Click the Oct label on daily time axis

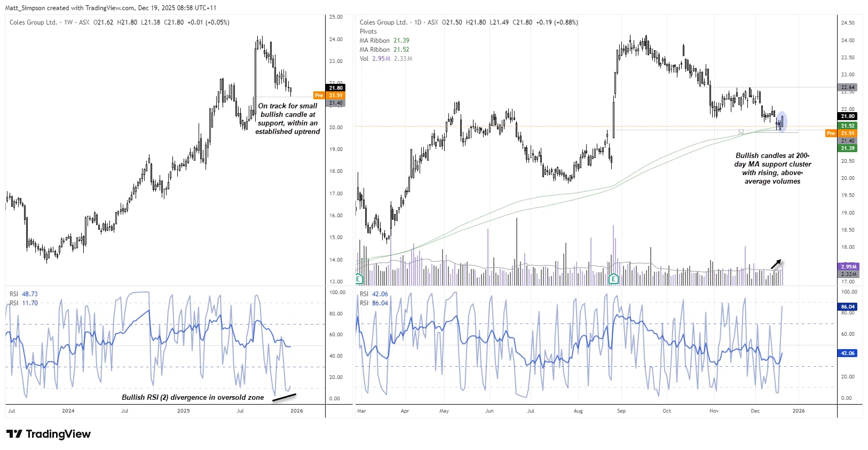point(667,410)
